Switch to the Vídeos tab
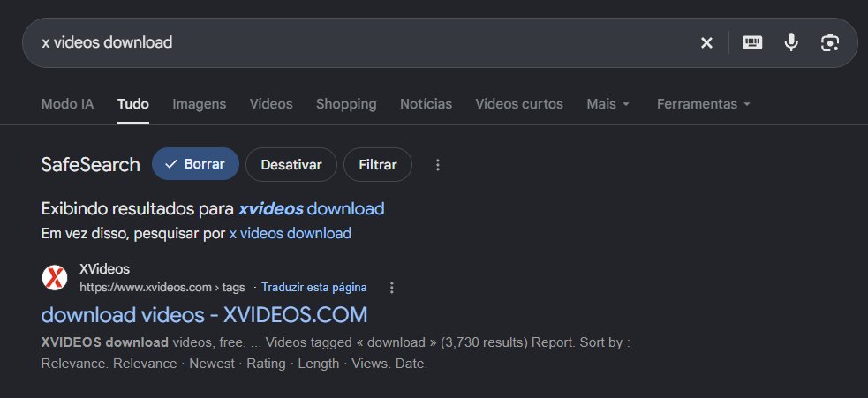The width and height of the screenshot is (868, 398). coord(271,104)
